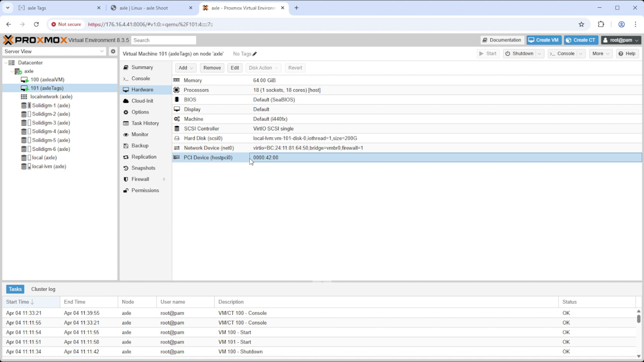Click the 'VM 100 - Shutdown' task description
Image resolution: width=644 pixels, height=362 pixels.
(x=240, y=352)
